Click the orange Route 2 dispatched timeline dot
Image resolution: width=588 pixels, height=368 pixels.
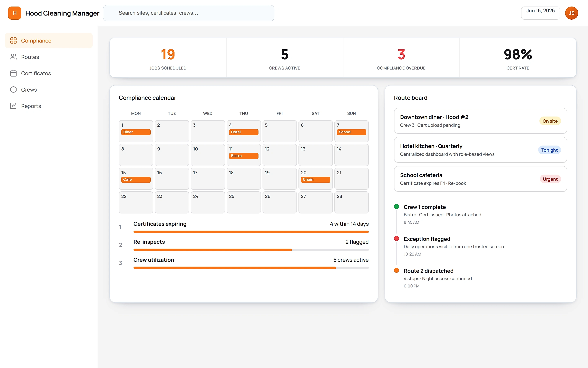[x=396, y=270]
